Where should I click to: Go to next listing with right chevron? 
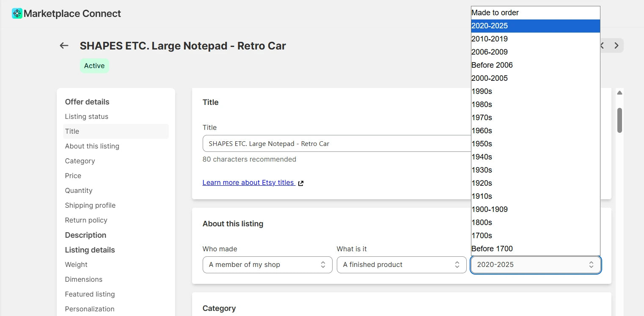616,46
